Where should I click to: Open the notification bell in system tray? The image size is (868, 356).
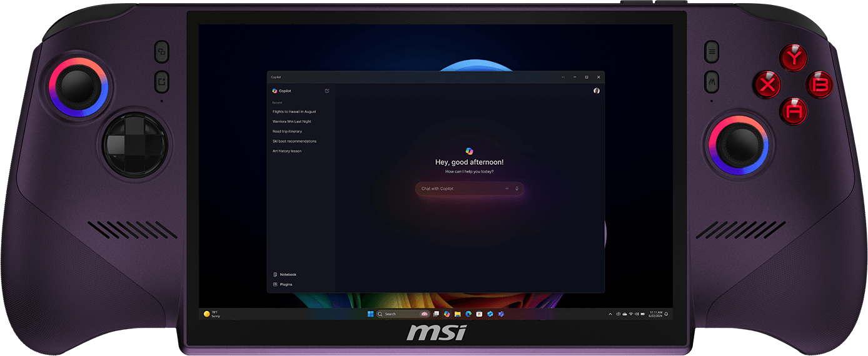click(666, 314)
